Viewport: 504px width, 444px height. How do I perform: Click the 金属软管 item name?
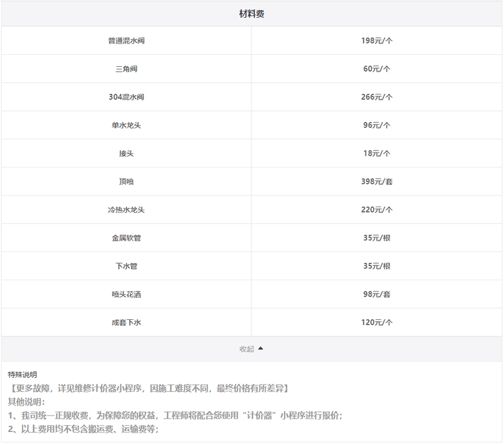(127, 238)
